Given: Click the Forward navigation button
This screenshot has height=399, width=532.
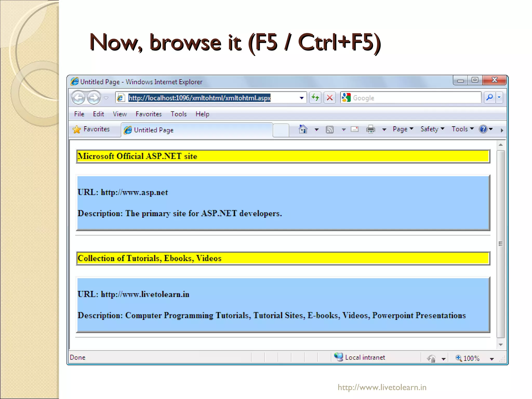Looking at the screenshot, I should [94, 98].
